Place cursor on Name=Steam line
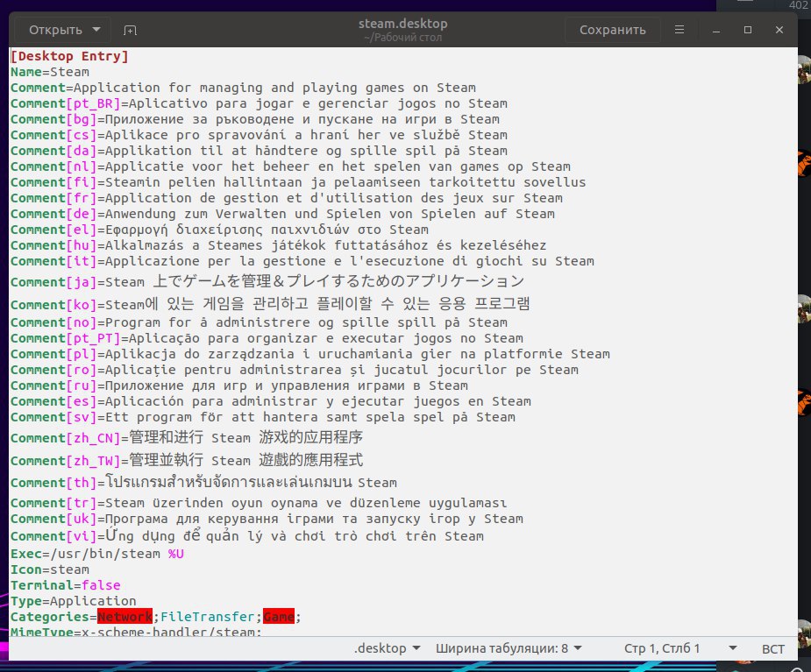This screenshot has height=672, width=811. (50, 72)
